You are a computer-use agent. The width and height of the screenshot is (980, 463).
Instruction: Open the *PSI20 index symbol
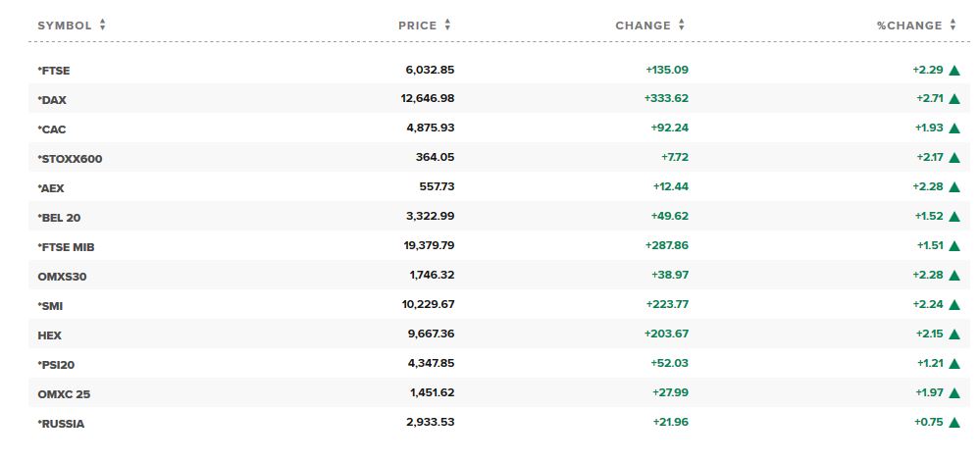(56, 365)
